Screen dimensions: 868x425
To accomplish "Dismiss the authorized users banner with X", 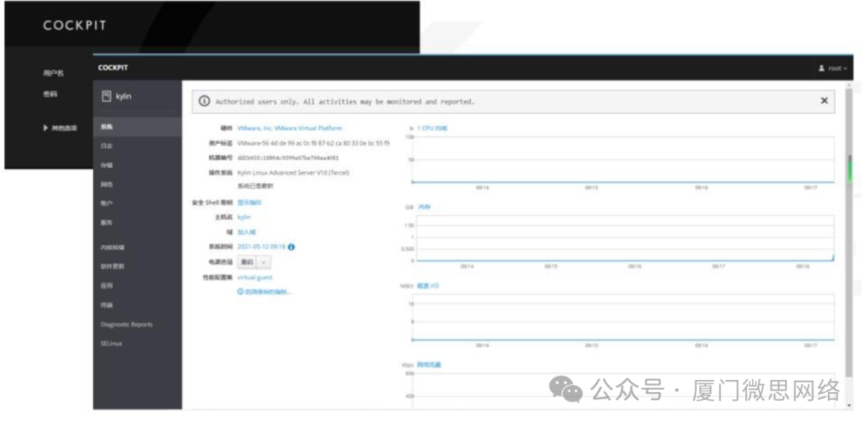I will point(824,100).
